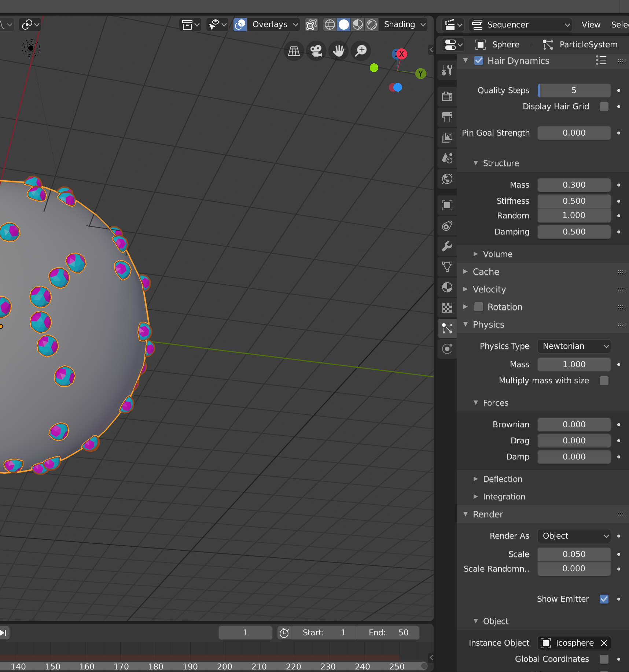Enable Display Hair Grid checkbox
Image resolution: width=629 pixels, height=672 pixels.
pyautogui.click(x=604, y=107)
